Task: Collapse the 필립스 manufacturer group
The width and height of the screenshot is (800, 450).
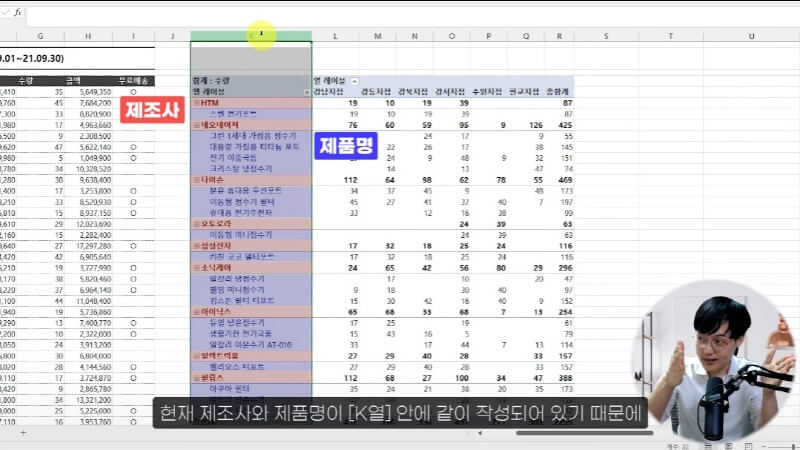Action: point(196,378)
